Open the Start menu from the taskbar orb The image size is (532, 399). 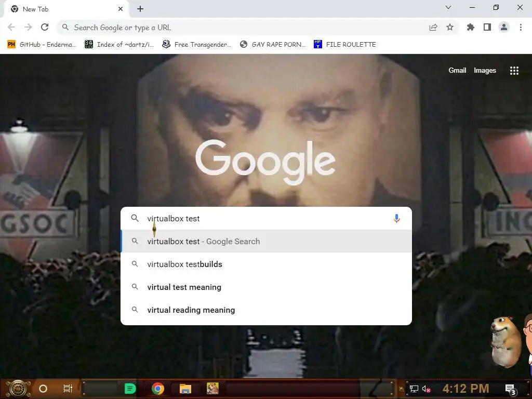click(x=18, y=389)
